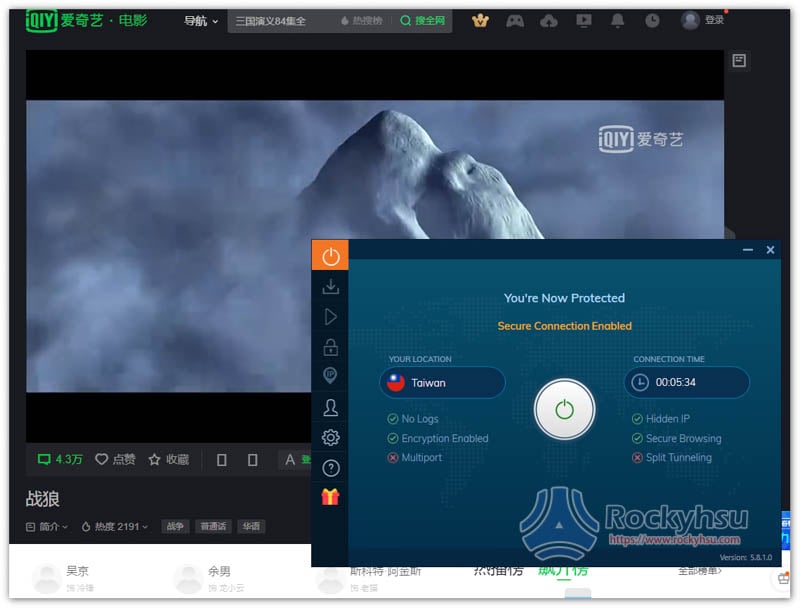
Task: Click the VPN gift box icon
Action: (330, 496)
